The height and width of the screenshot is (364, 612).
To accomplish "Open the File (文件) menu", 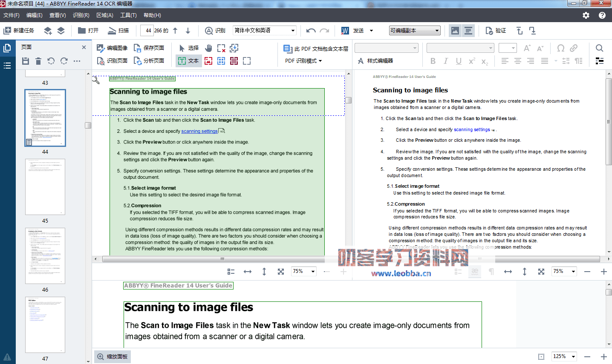I will (12, 15).
